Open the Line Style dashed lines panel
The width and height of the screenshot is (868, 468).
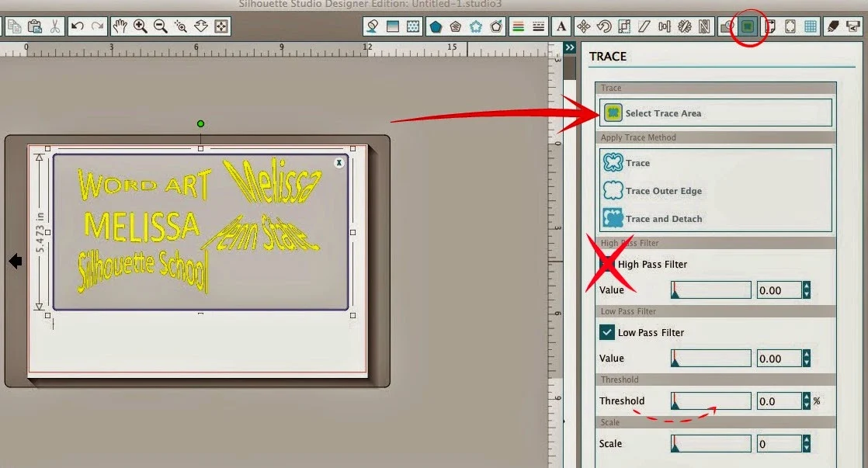point(538,26)
